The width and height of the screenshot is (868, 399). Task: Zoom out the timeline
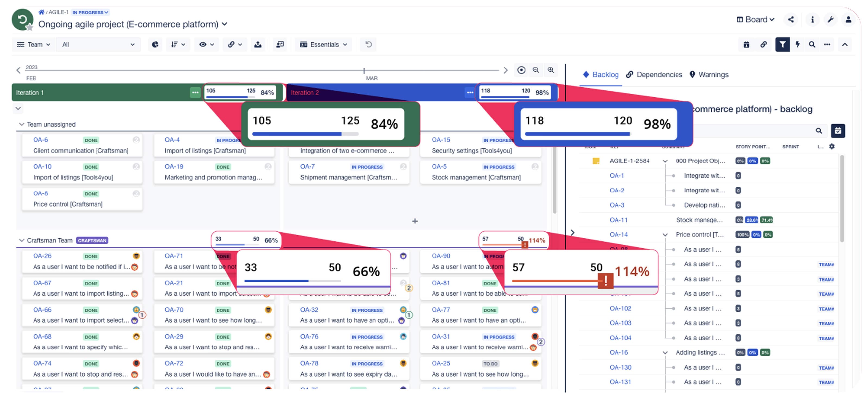click(x=536, y=70)
